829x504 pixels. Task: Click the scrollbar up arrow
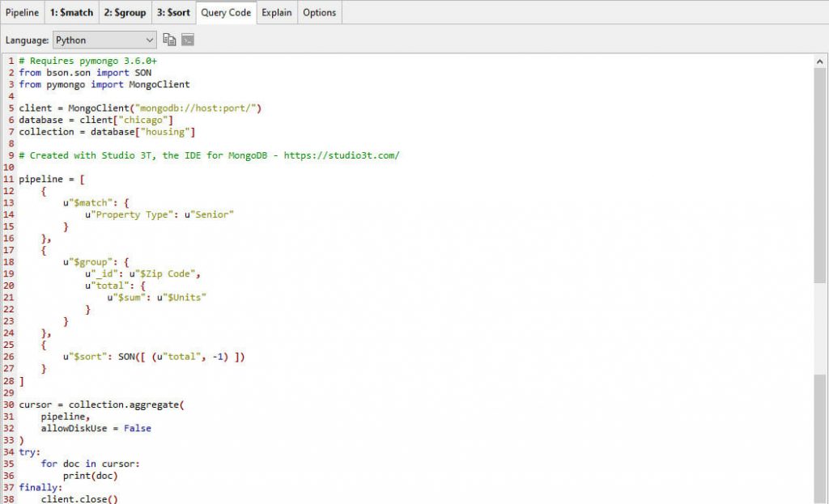(819, 61)
